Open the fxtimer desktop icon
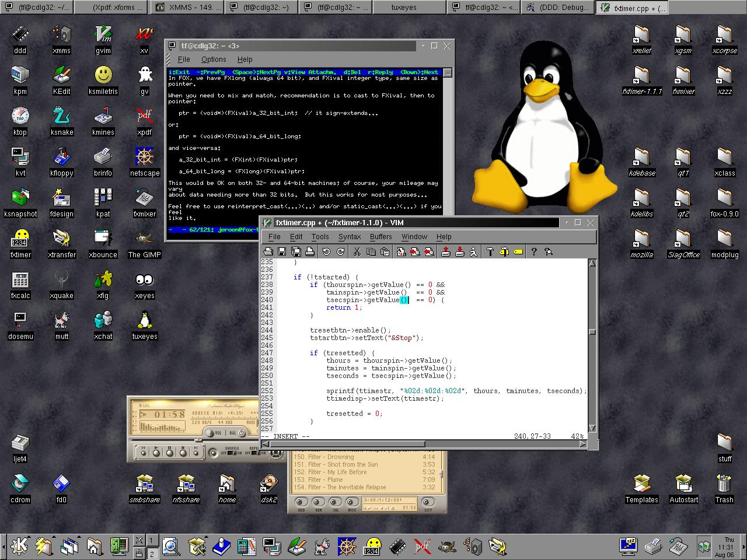747x560 pixels. 20,243
